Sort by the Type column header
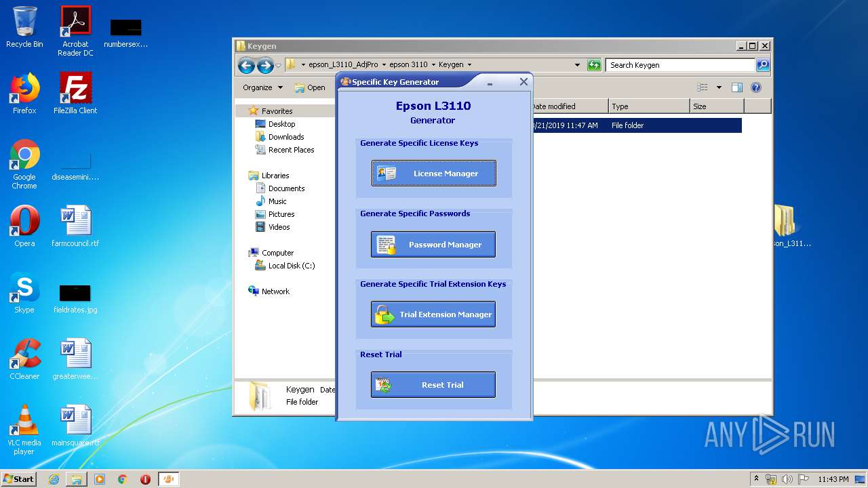This screenshot has width=868, height=488. [x=648, y=106]
